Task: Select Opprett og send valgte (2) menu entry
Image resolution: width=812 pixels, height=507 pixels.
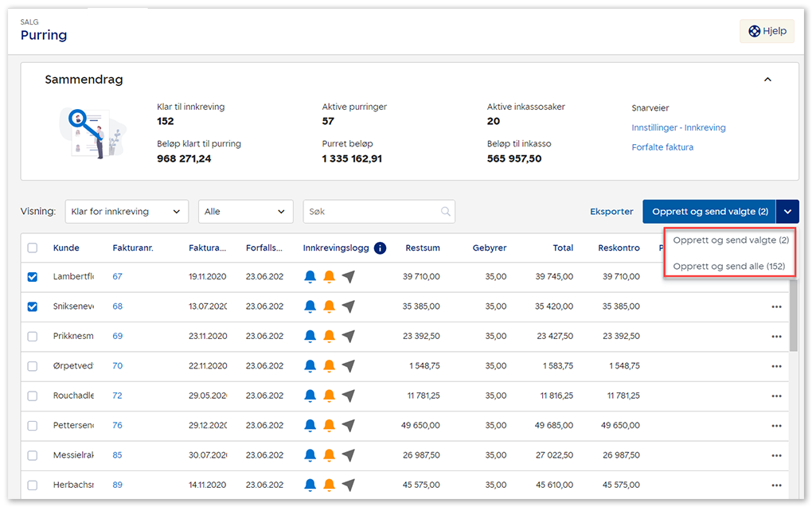Action: [730, 240]
